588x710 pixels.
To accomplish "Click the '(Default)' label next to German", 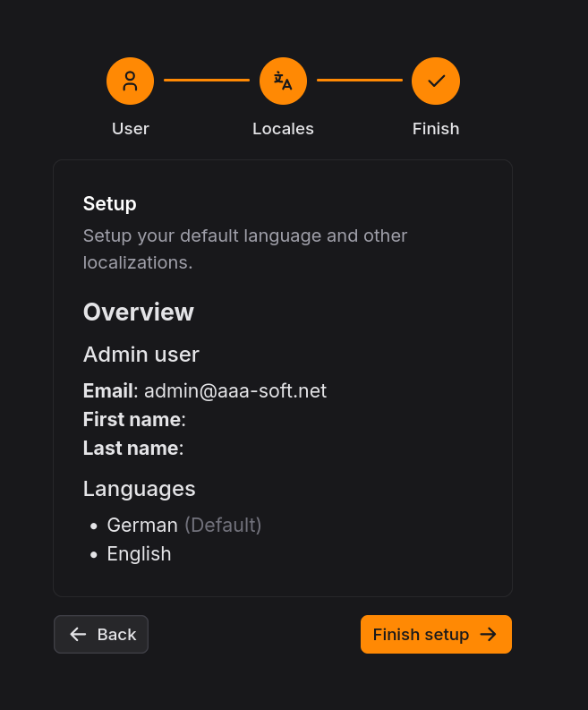I will [x=223, y=526].
